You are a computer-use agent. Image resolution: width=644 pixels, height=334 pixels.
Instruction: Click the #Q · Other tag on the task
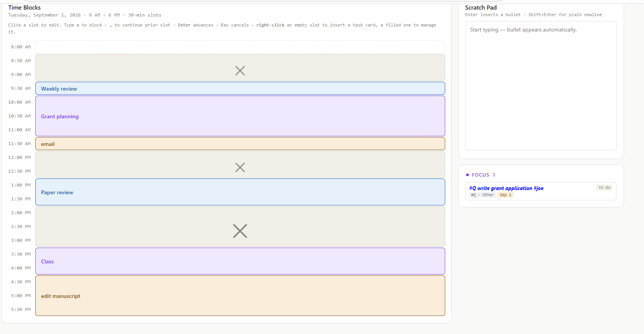[482, 195]
